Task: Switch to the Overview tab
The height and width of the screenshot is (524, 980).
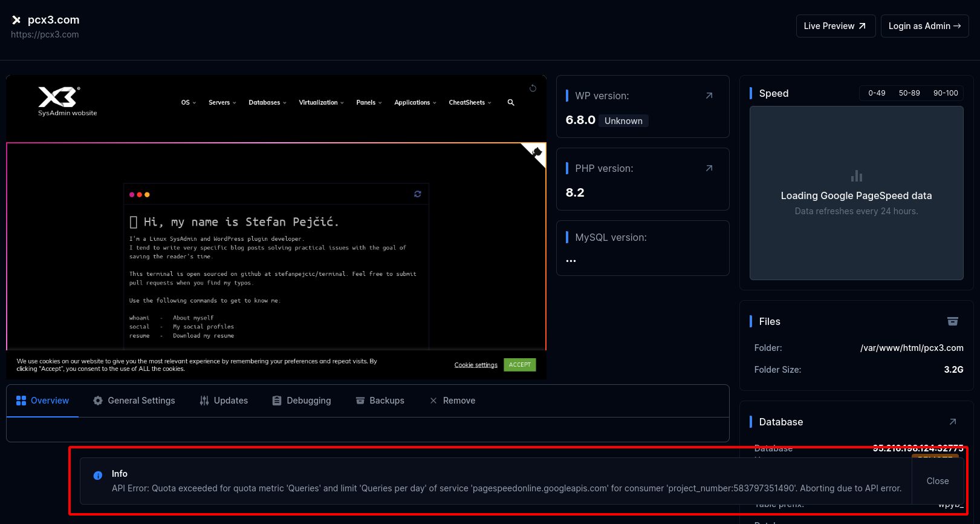Action: pyautogui.click(x=42, y=401)
